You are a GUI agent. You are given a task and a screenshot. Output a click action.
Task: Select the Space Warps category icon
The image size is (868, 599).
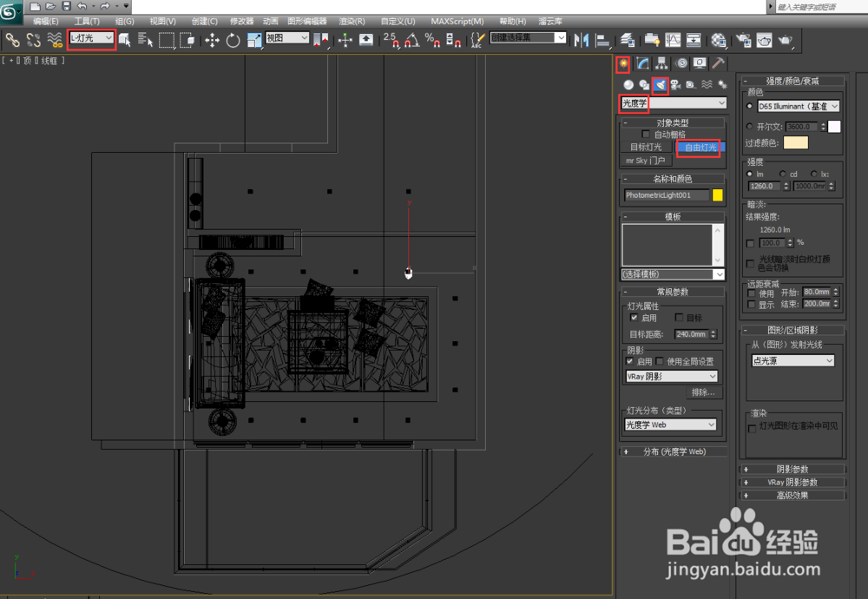707,85
